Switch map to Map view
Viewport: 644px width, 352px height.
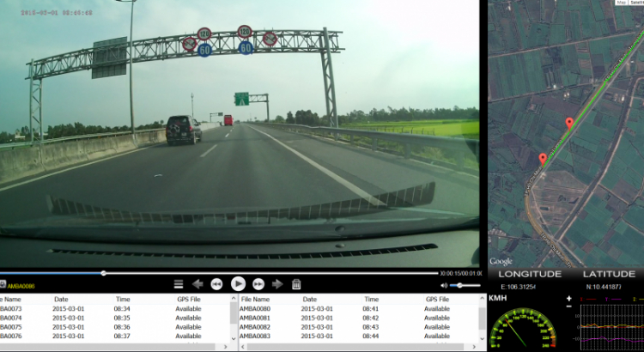pyautogui.click(x=622, y=3)
